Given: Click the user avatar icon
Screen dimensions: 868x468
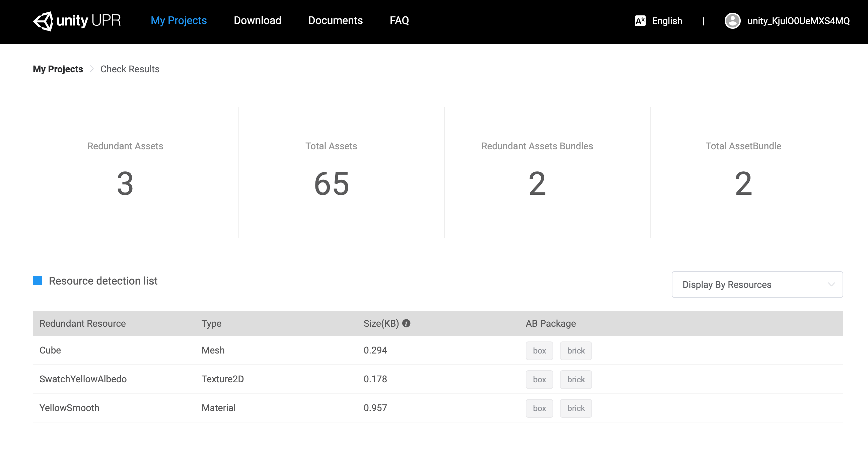Looking at the screenshot, I should pos(732,21).
